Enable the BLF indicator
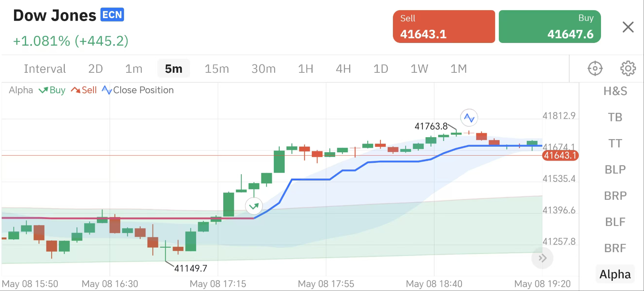Screen dimensions: 644x291 pos(615,222)
